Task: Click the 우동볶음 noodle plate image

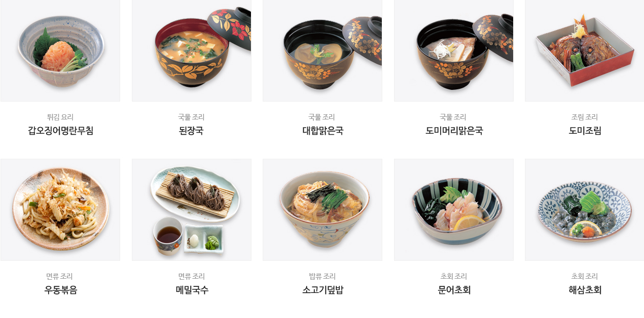Action: pos(60,210)
